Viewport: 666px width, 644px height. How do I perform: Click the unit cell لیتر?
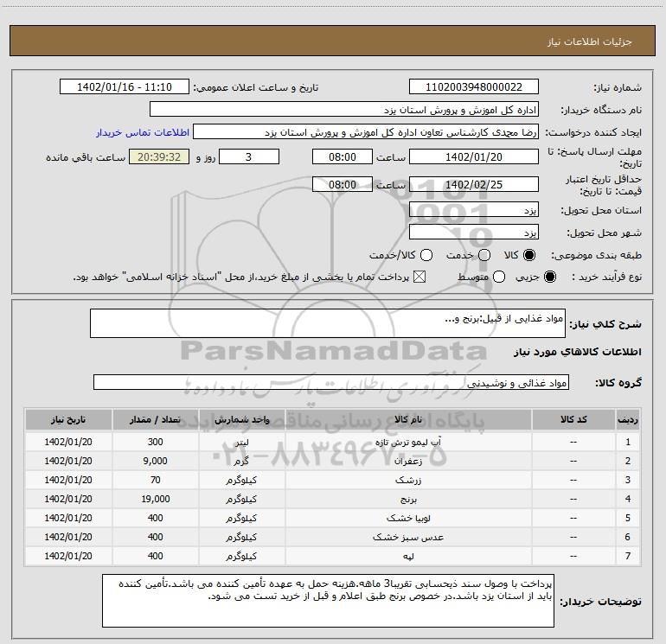point(241,442)
